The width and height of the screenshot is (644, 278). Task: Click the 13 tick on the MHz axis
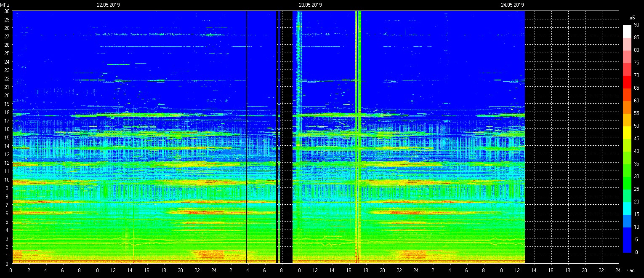[x=7, y=154]
